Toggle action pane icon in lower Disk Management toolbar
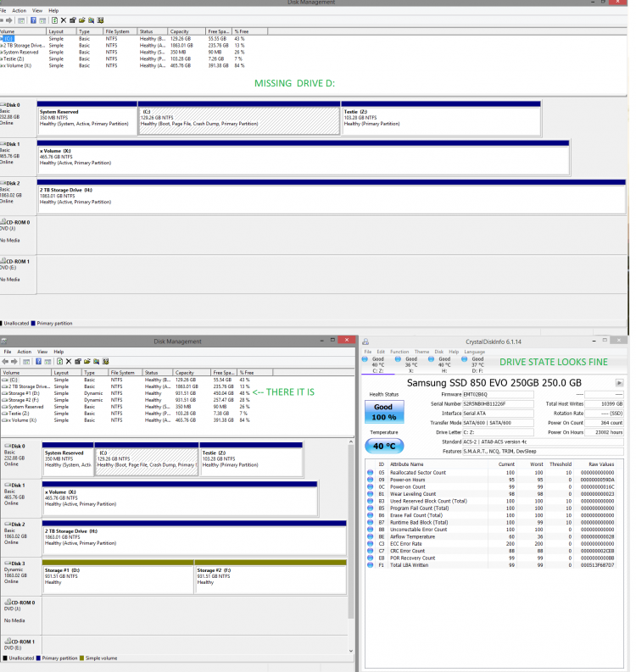Screen dimensions: 636x672 point(47,361)
